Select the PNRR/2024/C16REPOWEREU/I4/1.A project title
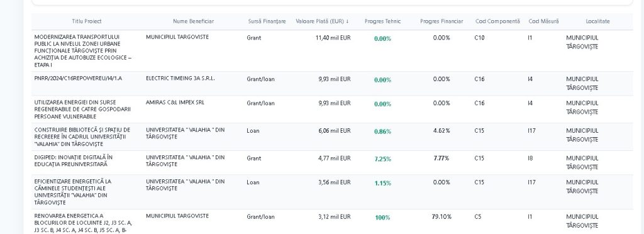This screenshot has width=644, height=234. pos(78,79)
